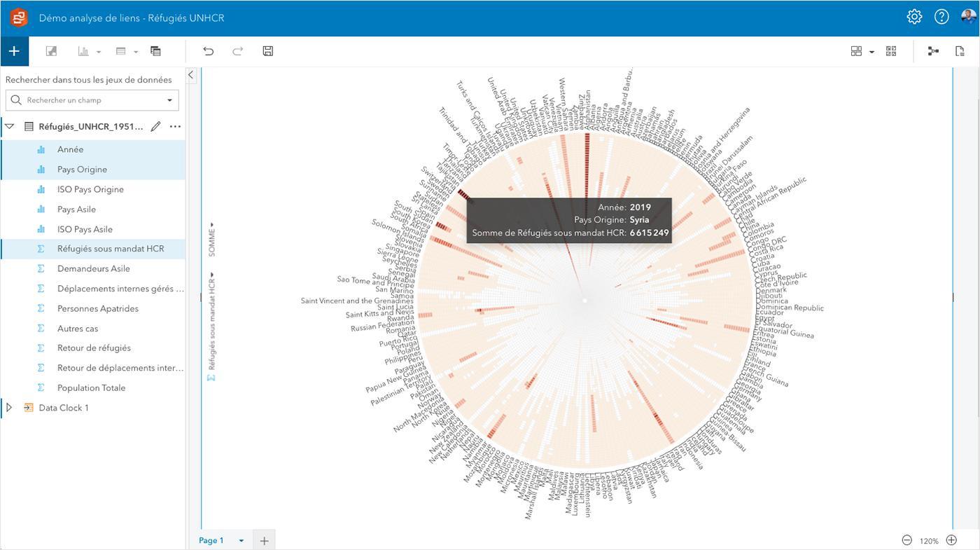
Task: Collapse the Réfugiés_UNHCR dataset tree
Action: tap(10, 127)
